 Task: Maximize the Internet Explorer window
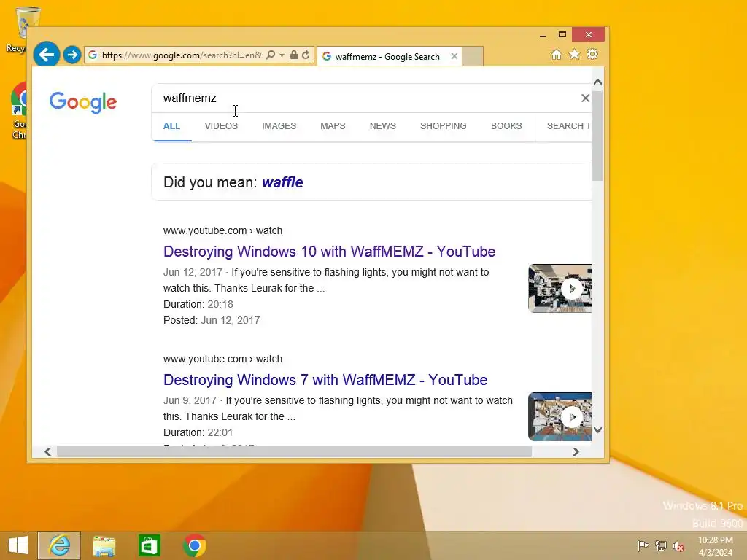coord(562,34)
